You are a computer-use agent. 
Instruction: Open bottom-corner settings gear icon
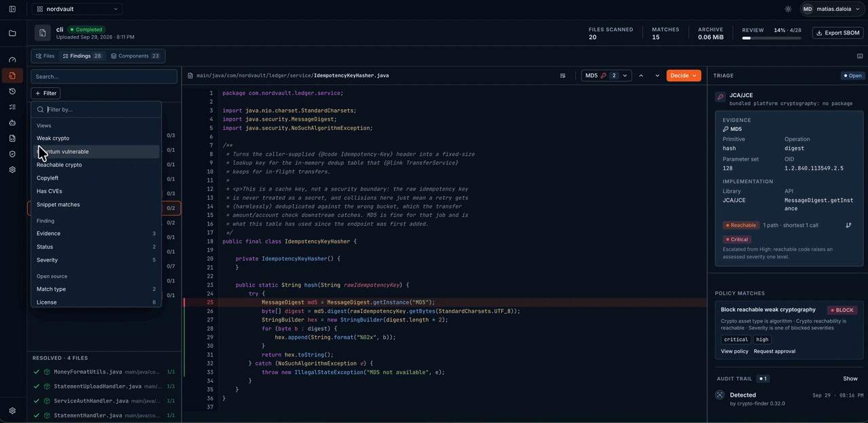click(12, 411)
